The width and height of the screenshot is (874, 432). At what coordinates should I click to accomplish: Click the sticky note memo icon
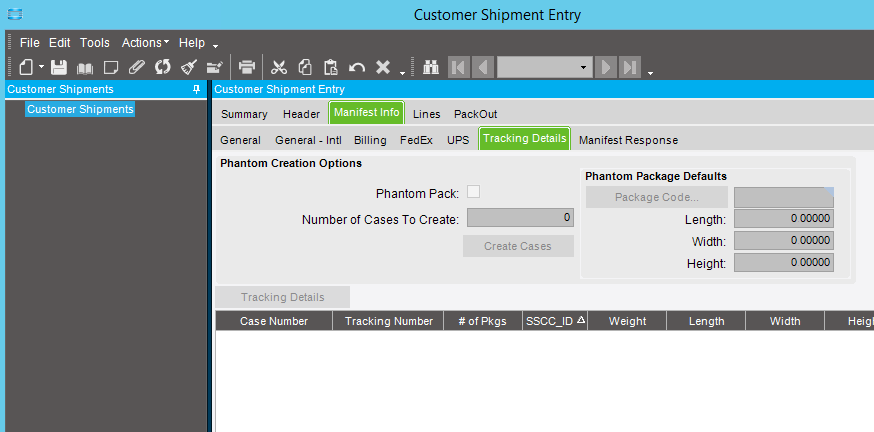pos(111,68)
